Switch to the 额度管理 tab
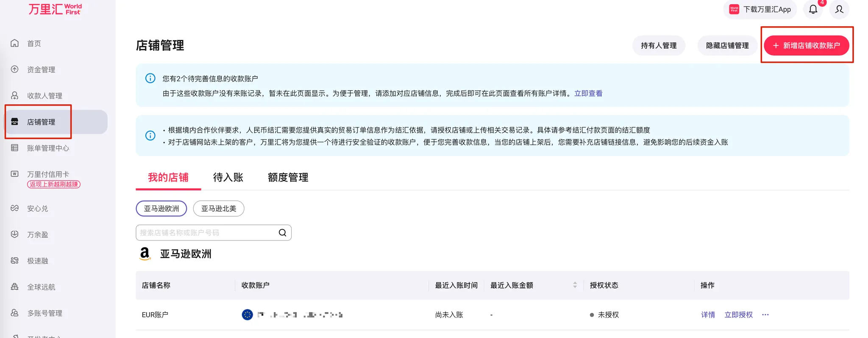The image size is (868, 338). click(288, 177)
